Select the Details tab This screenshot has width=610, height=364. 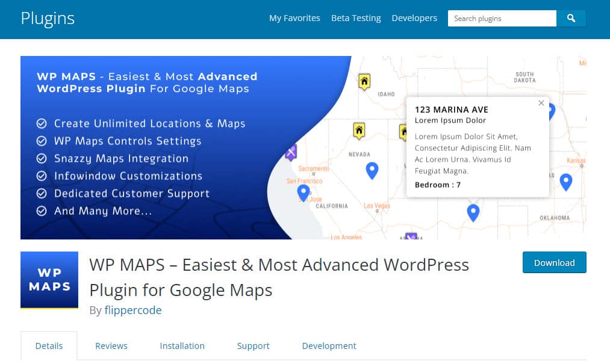pyautogui.click(x=49, y=346)
